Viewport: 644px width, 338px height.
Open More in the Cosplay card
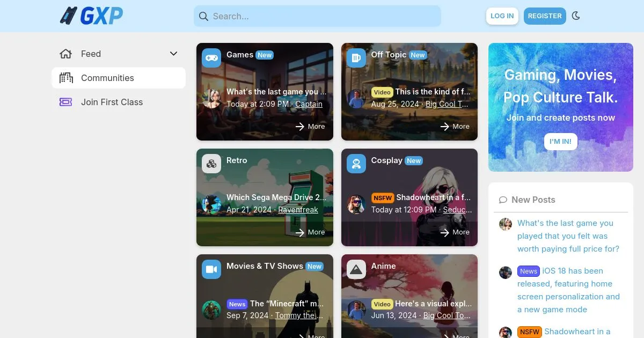(x=455, y=232)
